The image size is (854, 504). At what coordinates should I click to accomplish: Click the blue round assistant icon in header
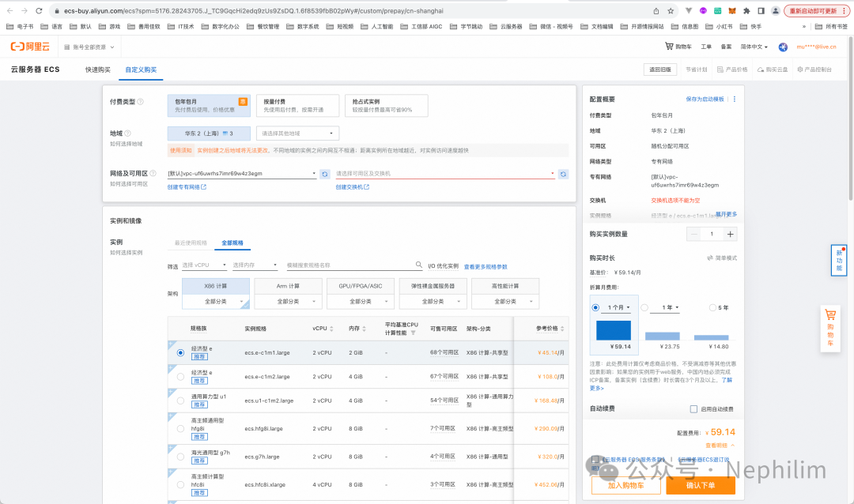783,47
